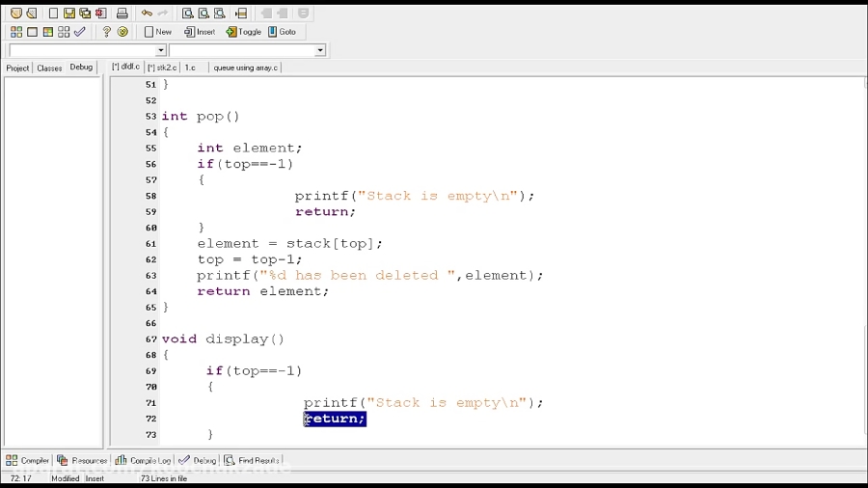
Task: Click 'if(top==-1)' on line 69
Action: 254,371
